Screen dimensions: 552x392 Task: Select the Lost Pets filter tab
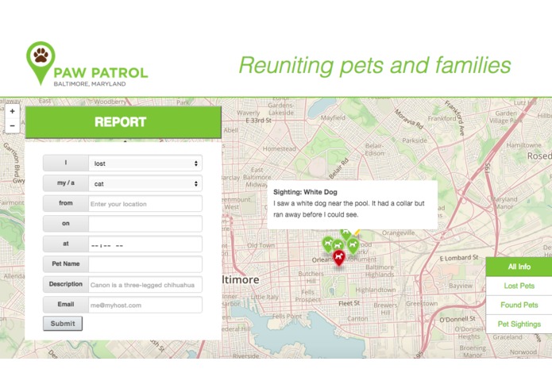[x=519, y=286]
